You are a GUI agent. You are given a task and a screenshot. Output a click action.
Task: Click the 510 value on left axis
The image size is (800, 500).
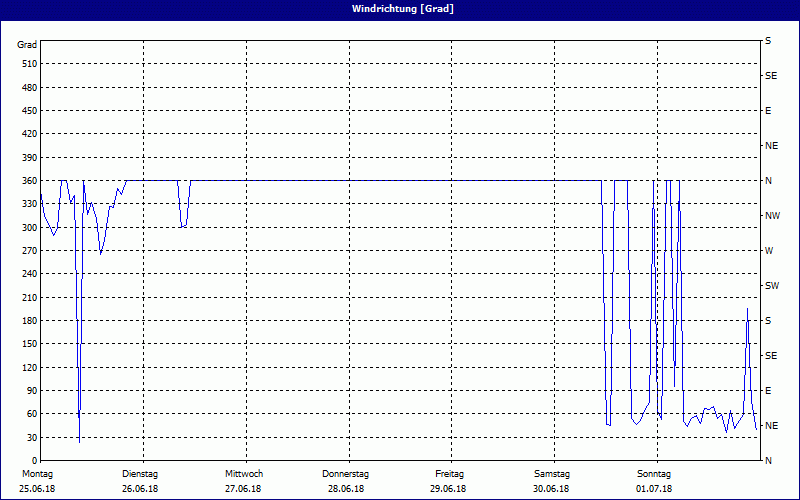click(x=29, y=64)
